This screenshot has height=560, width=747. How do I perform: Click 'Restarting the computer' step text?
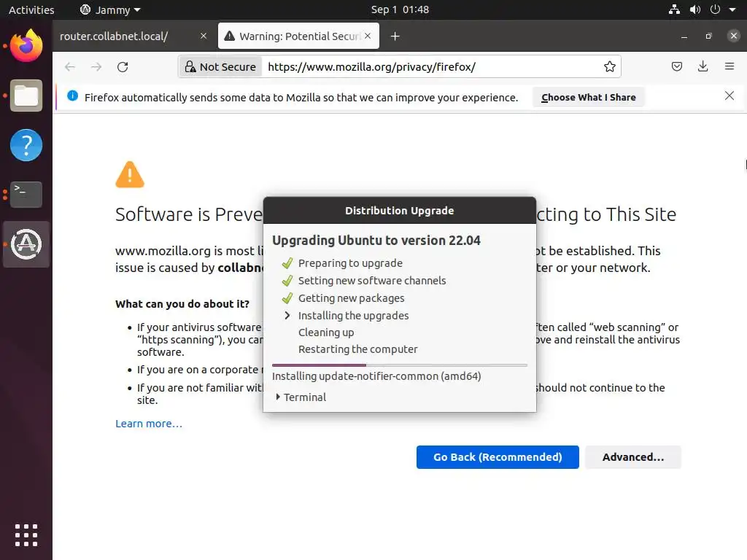[x=357, y=349]
